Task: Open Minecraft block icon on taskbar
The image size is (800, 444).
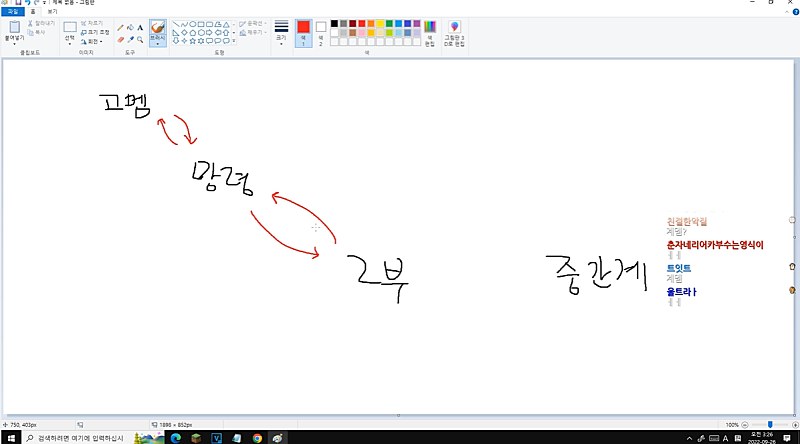Action: pyautogui.click(x=196, y=438)
